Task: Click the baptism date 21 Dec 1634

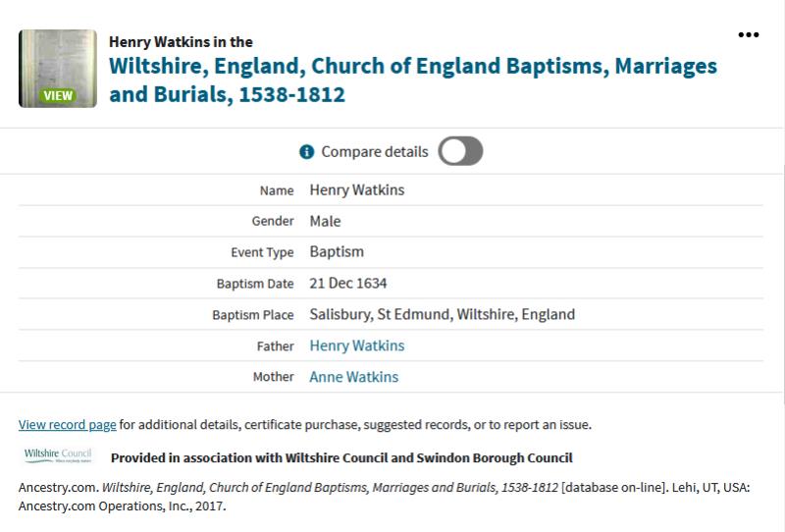Action: (x=348, y=284)
